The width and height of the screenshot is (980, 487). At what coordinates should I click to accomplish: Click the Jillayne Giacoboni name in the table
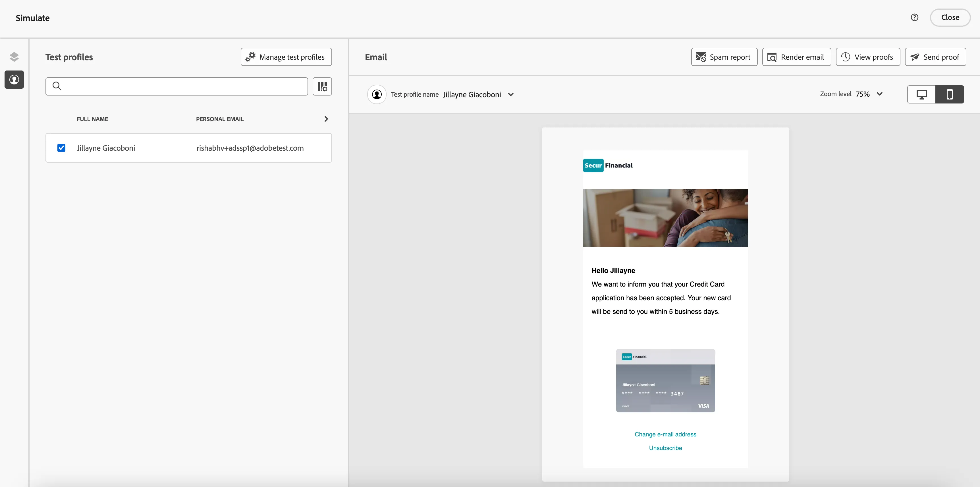pyautogui.click(x=106, y=148)
